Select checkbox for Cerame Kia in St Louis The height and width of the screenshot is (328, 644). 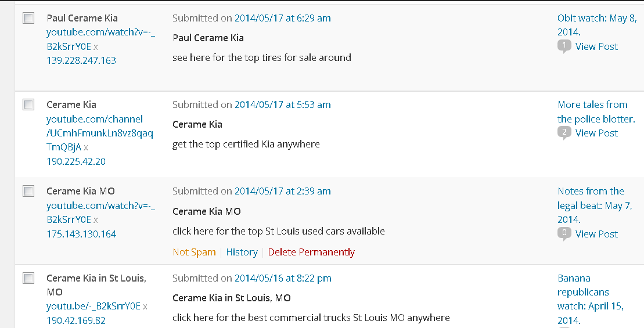(28, 279)
